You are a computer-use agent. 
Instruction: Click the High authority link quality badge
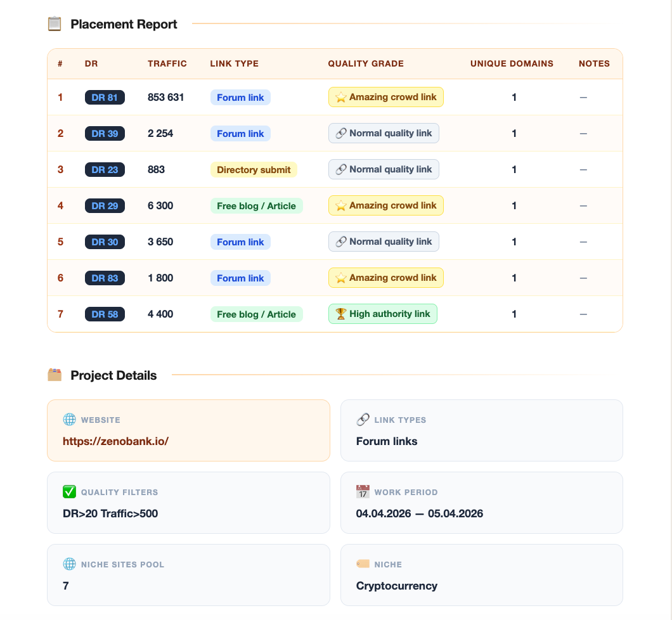click(383, 314)
